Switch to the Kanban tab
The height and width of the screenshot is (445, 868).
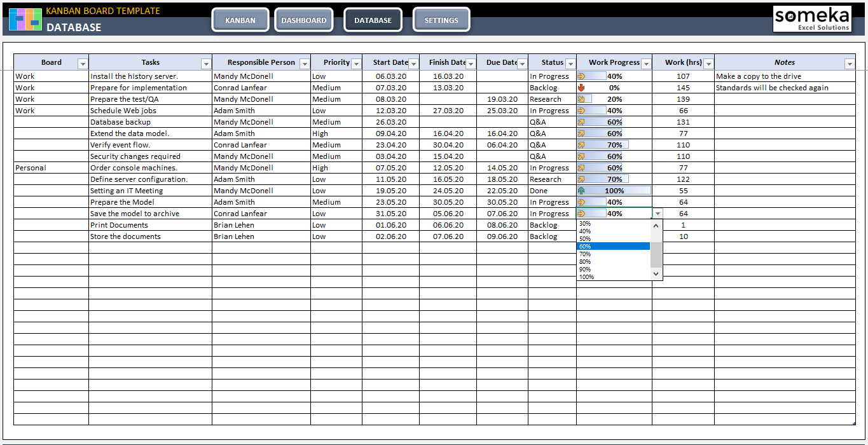point(240,20)
